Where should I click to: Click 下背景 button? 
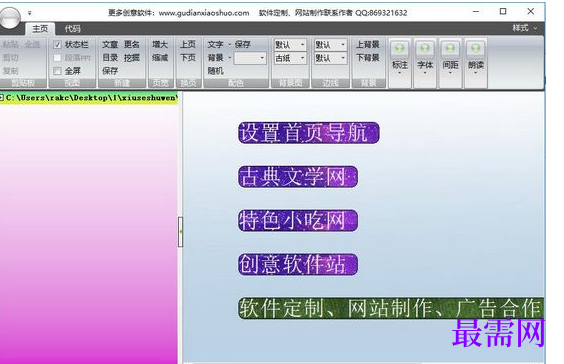click(x=368, y=58)
